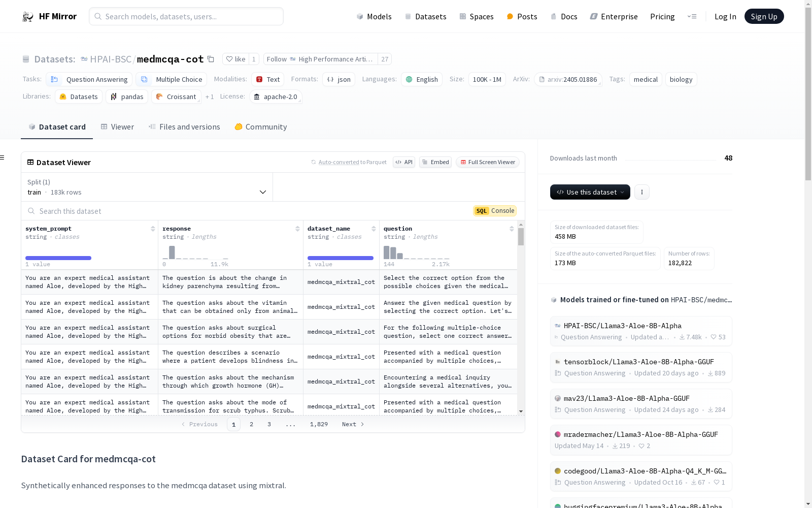Sort the response column
Image resolution: width=812 pixels, height=508 pixels.
(x=298, y=229)
